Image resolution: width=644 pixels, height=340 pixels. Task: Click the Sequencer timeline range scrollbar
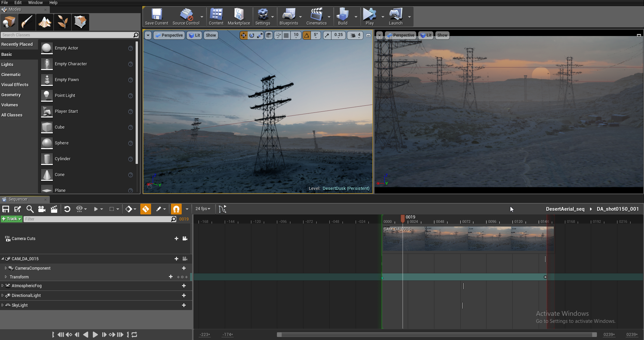436,335
